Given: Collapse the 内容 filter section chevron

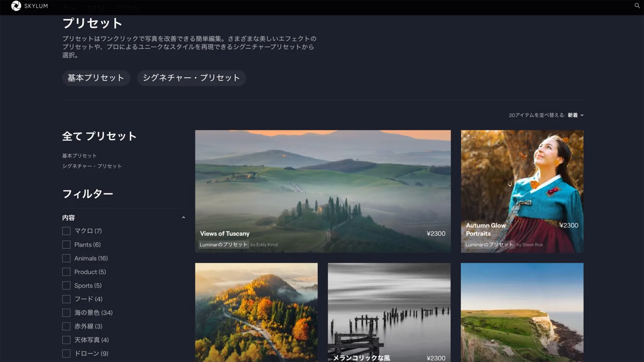Looking at the screenshot, I should pyautogui.click(x=183, y=218).
